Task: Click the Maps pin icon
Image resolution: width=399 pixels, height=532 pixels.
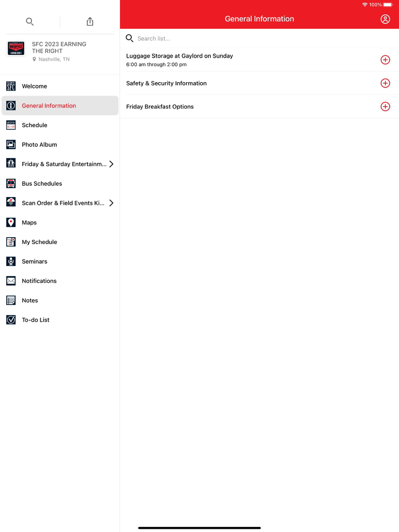Action: (x=11, y=223)
